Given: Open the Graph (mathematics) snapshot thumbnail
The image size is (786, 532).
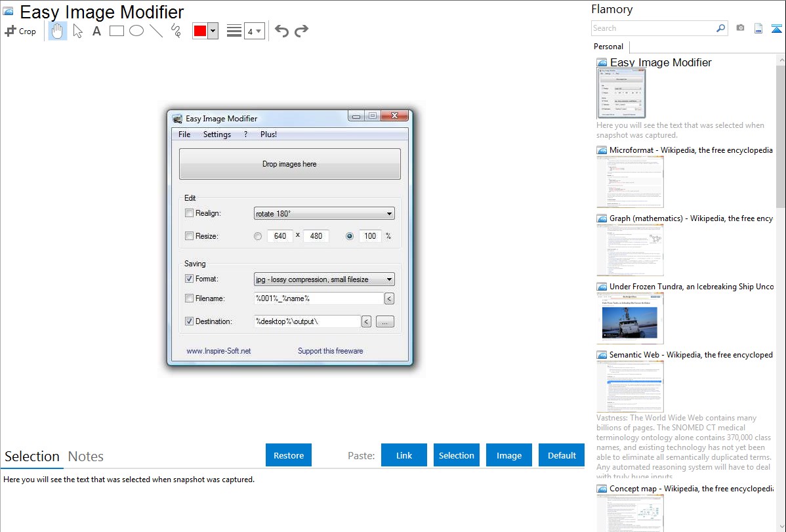Looking at the screenshot, I should 630,250.
